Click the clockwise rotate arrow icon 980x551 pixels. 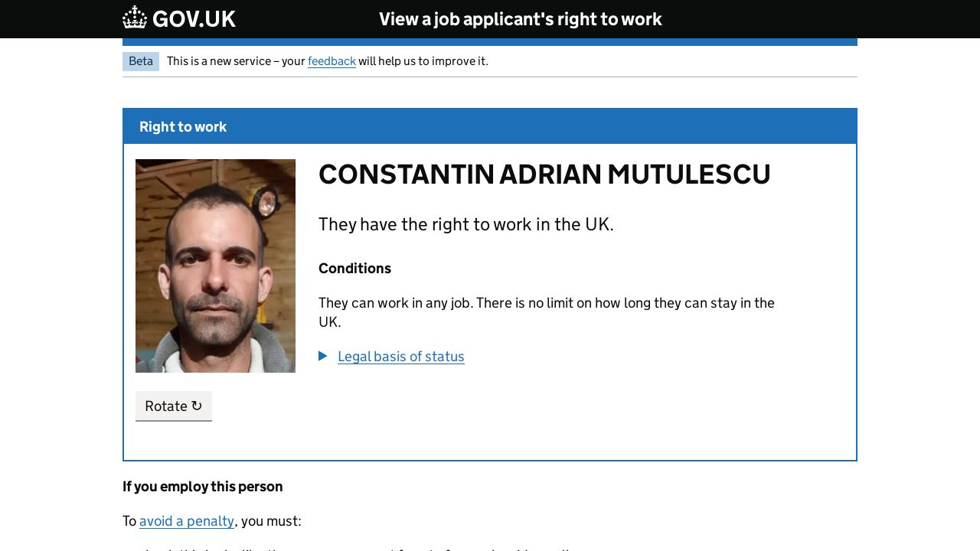(x=197, y=406)
